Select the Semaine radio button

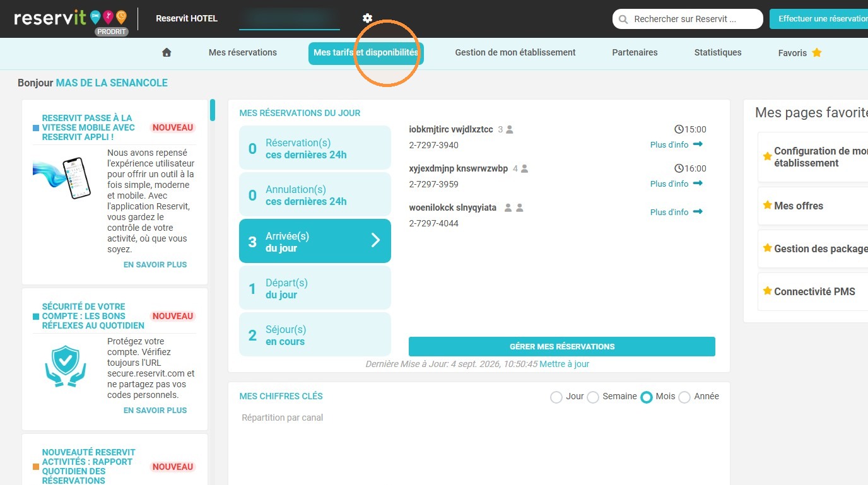pyautogui.click(x=593, y=397)
